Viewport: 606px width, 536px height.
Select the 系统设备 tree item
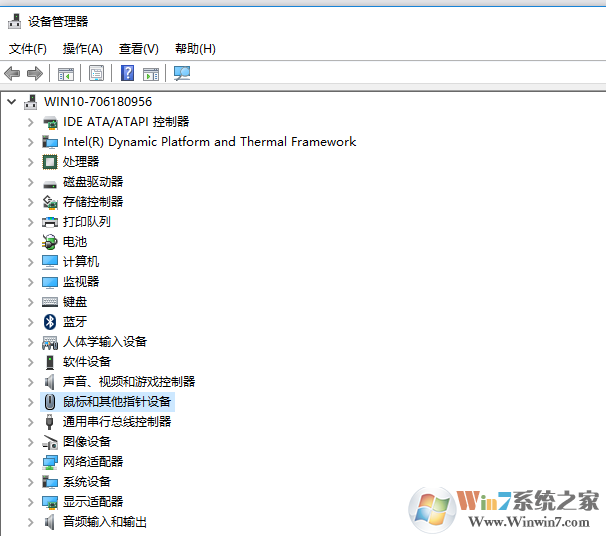(x=87, y=482)
